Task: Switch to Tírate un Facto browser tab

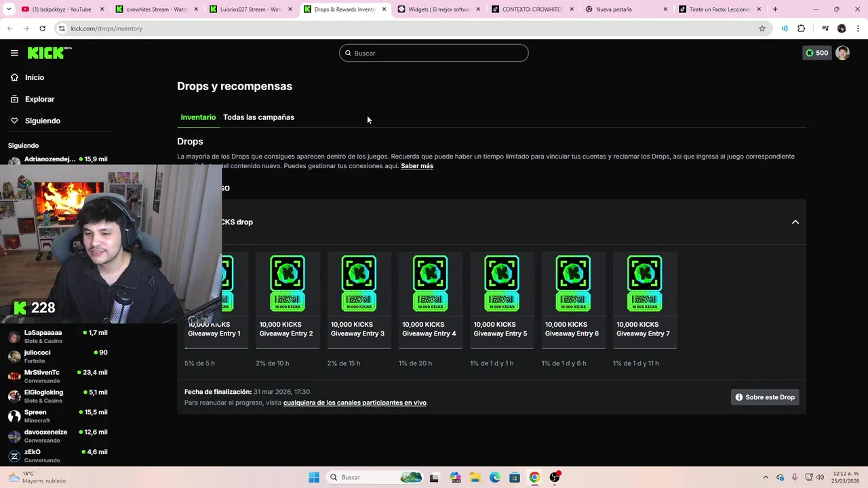Action: [x=721, y=9]
